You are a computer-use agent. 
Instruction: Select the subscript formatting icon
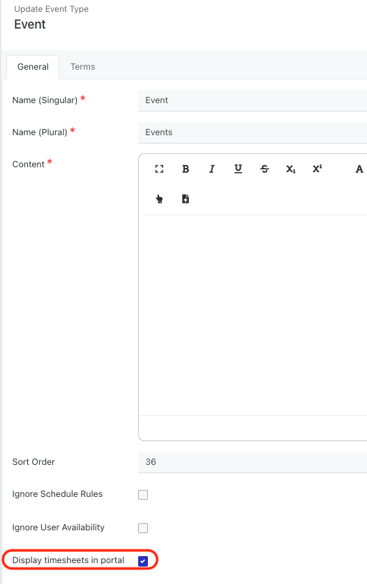(x=291, y=169)
